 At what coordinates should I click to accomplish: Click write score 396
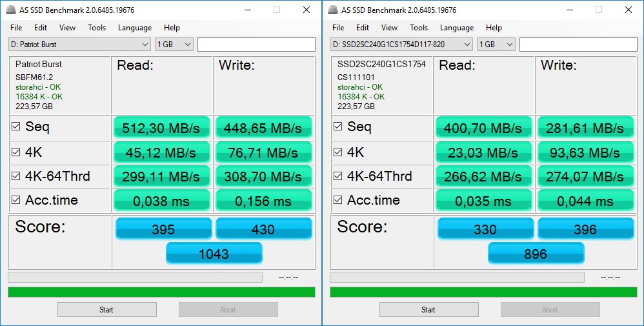[586, 229]
